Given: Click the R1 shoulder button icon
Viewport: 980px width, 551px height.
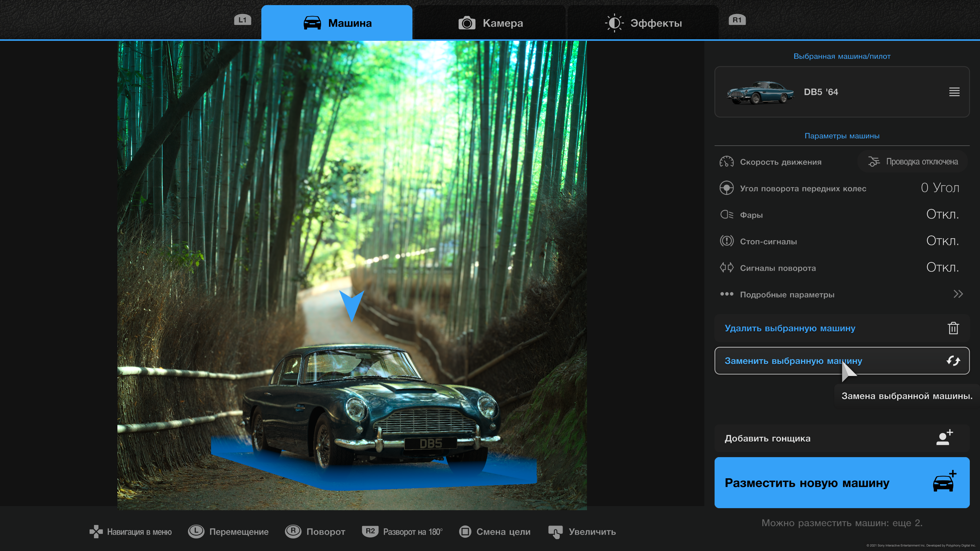Looking at the screenshot, I should pyautogui.click(x=737, y=20).
